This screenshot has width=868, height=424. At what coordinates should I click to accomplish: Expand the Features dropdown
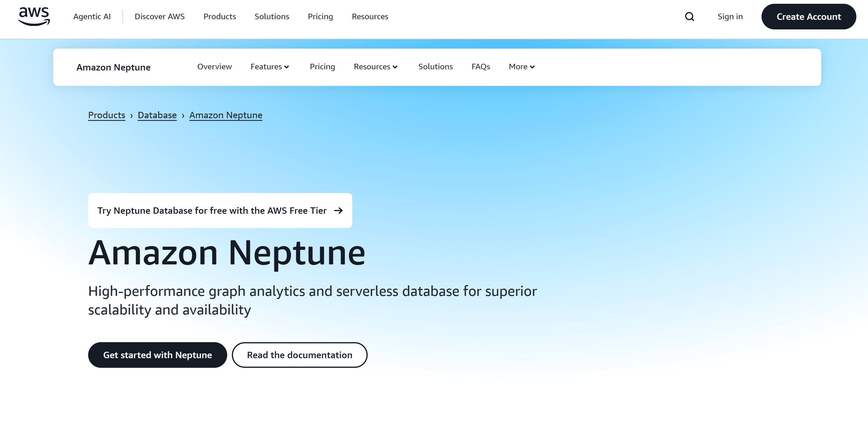270,67
